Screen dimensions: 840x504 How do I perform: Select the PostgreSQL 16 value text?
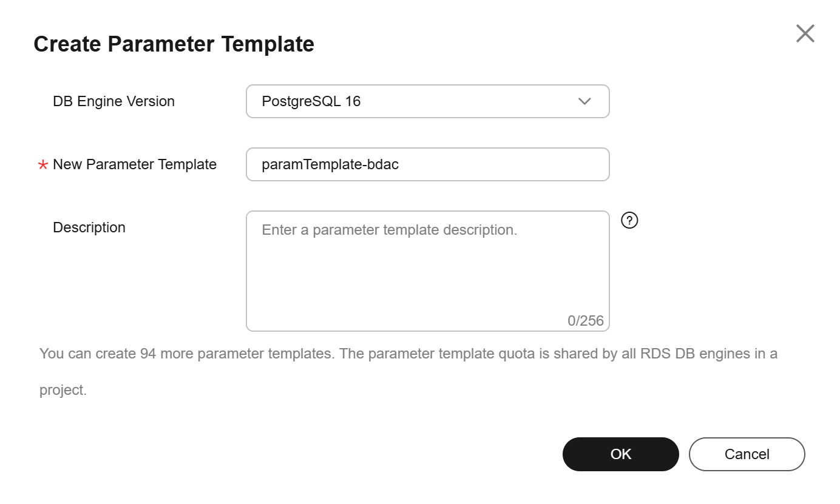pos(311,101)
